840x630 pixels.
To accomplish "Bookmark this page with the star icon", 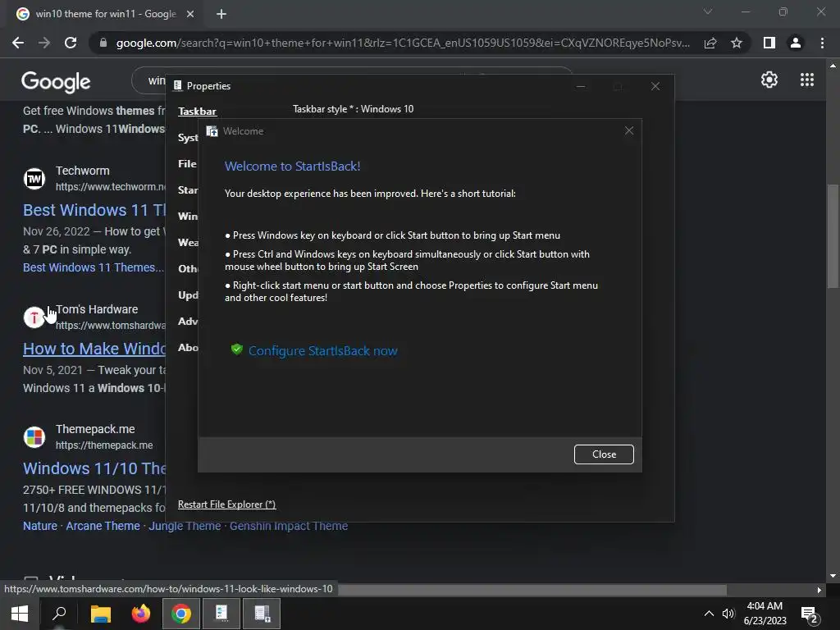I will click(737, 43).
